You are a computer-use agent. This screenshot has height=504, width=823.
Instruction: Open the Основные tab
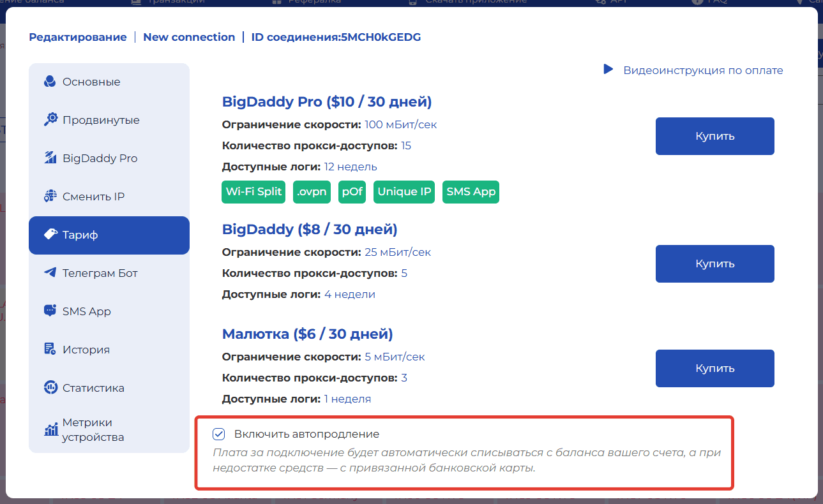[x=109, y=82]
